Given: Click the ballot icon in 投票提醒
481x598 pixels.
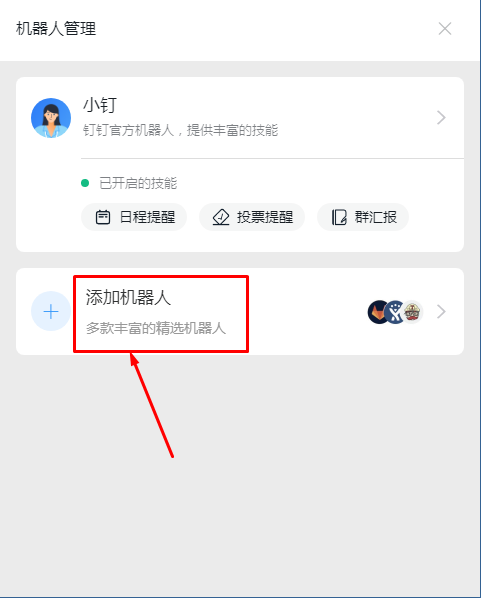Looking at the screenshot, I should 221,217.
